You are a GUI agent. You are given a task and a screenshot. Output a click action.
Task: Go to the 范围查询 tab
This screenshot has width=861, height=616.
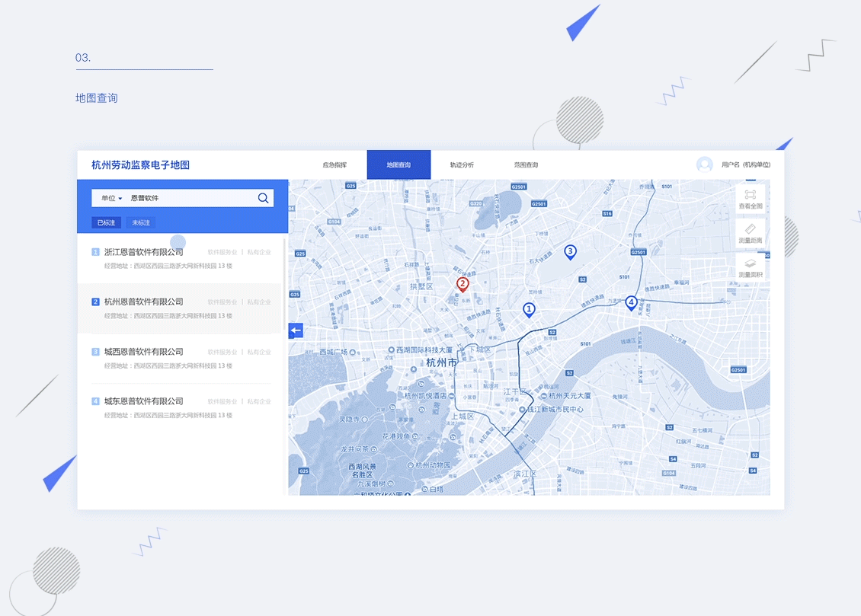(x=526, y=164)
